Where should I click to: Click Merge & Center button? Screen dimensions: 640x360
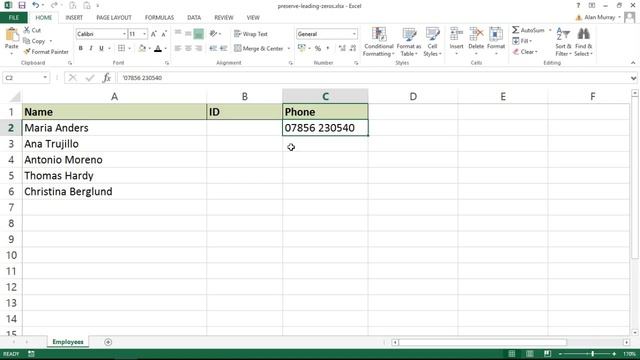(259, 48)
